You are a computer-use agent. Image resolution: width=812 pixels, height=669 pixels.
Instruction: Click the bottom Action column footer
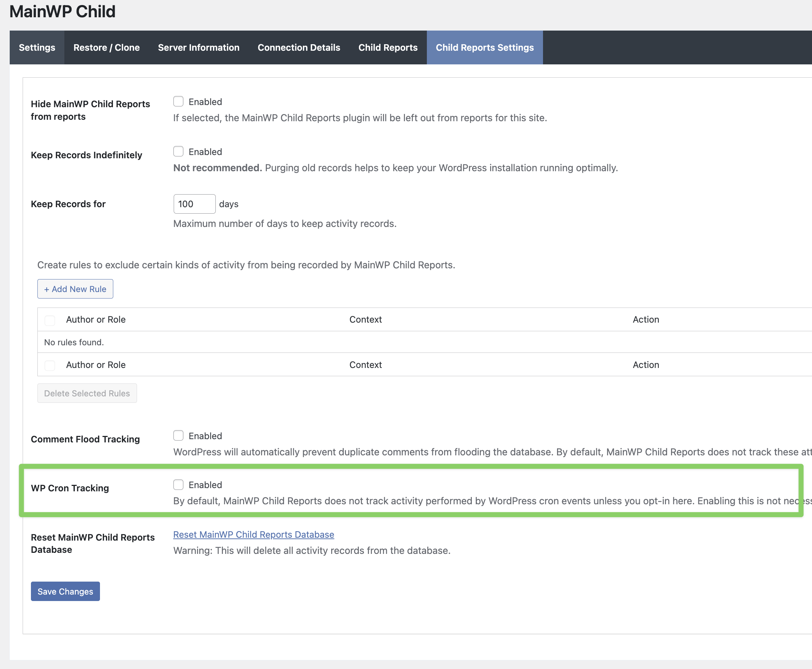tap(646, 365)
